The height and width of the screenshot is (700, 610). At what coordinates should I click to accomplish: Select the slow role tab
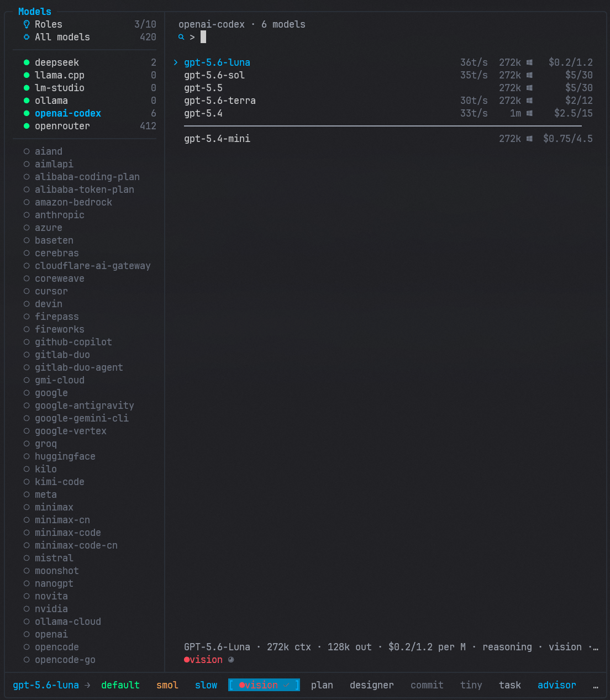coord(206,685)
